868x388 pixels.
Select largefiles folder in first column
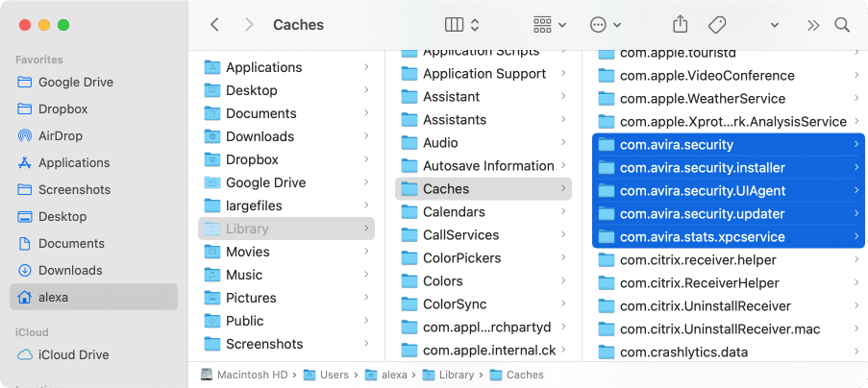click(286, 206)
